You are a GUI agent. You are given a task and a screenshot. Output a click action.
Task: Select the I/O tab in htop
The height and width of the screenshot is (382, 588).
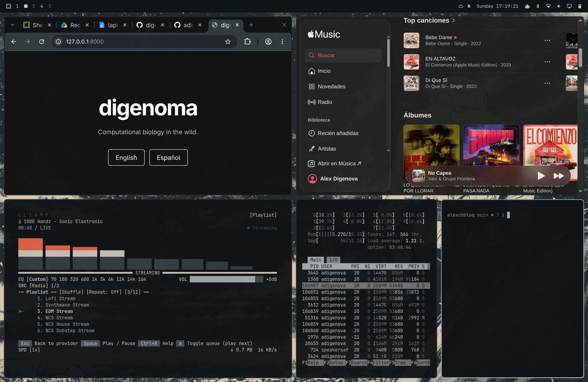pyautogui.click(x=333, y=260)
